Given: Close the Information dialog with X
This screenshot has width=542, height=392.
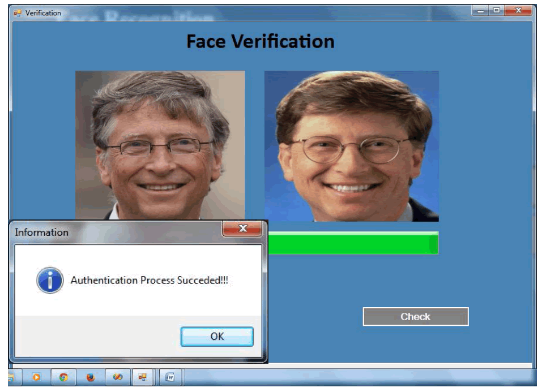Looking at the screenshot, I should click(x=242, y=229).
